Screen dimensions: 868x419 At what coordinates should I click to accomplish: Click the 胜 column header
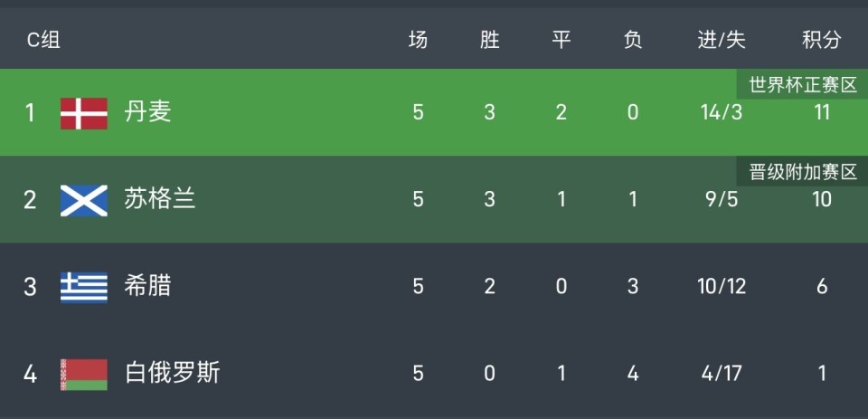point(489,40)
